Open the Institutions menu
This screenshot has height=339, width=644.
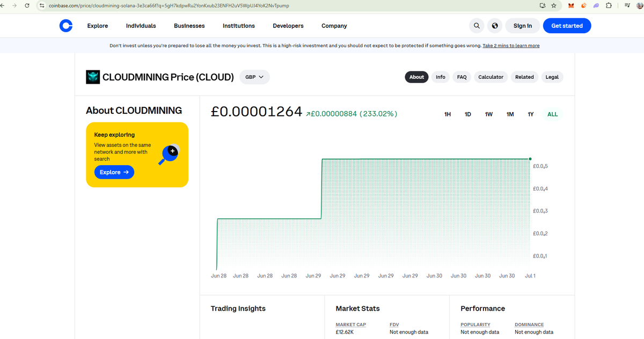(x=239, y=26)
